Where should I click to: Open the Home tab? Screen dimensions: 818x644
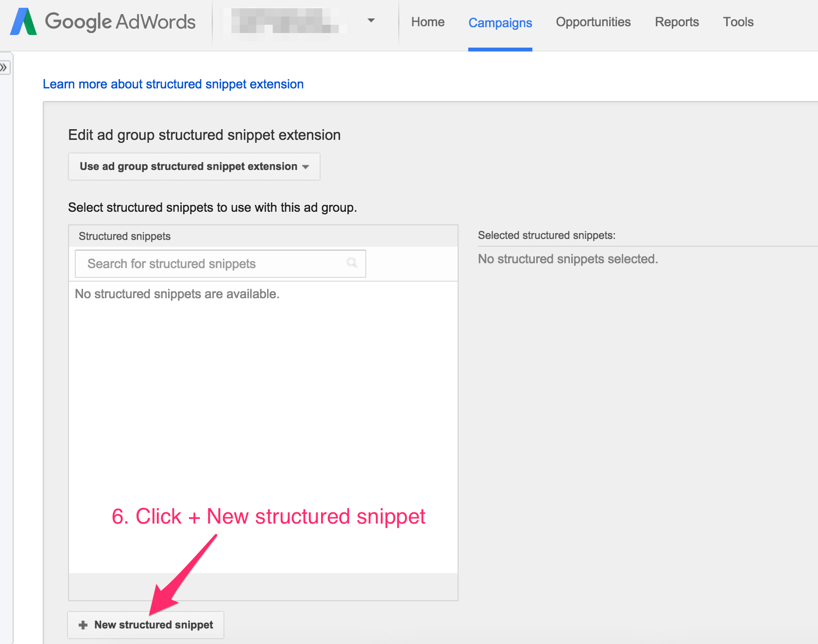click(x=428, y=22)
